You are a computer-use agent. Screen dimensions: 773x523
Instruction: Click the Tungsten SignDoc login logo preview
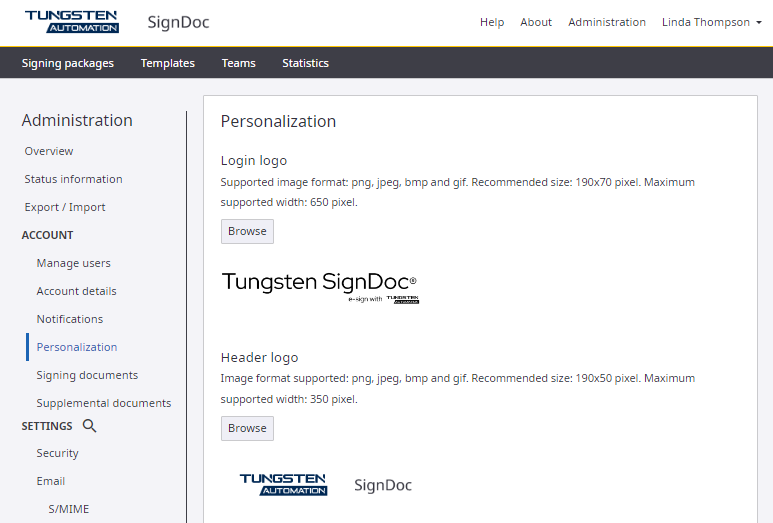click(320, 287)
